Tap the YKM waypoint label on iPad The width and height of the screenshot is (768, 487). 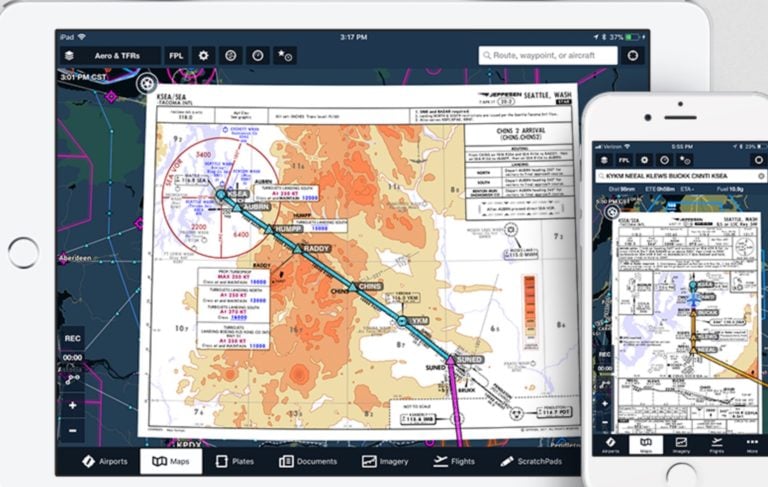pos(419,321)
